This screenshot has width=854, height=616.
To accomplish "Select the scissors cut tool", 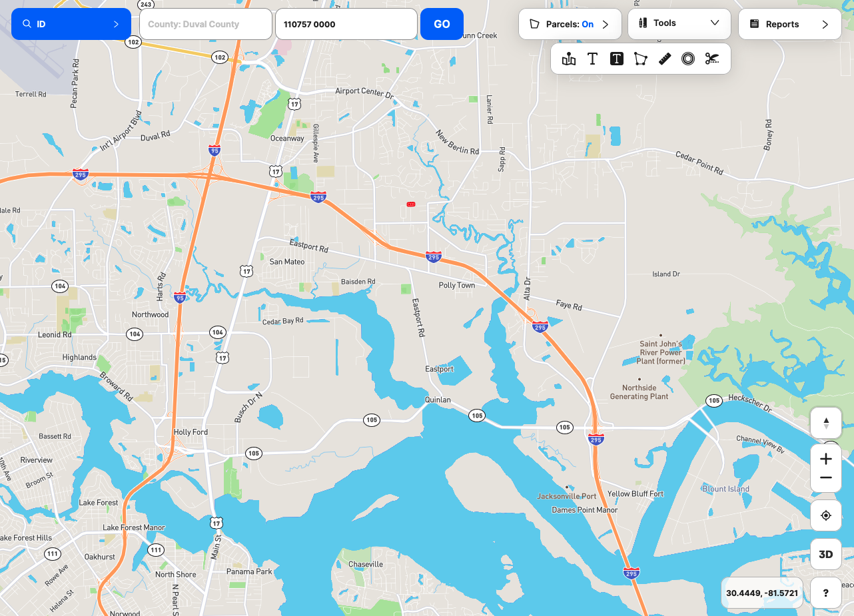I will point(712,59).
